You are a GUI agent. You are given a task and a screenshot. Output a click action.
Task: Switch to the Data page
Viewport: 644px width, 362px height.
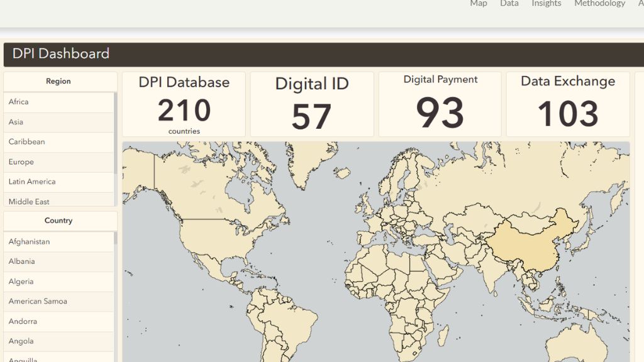coord(509,4)
